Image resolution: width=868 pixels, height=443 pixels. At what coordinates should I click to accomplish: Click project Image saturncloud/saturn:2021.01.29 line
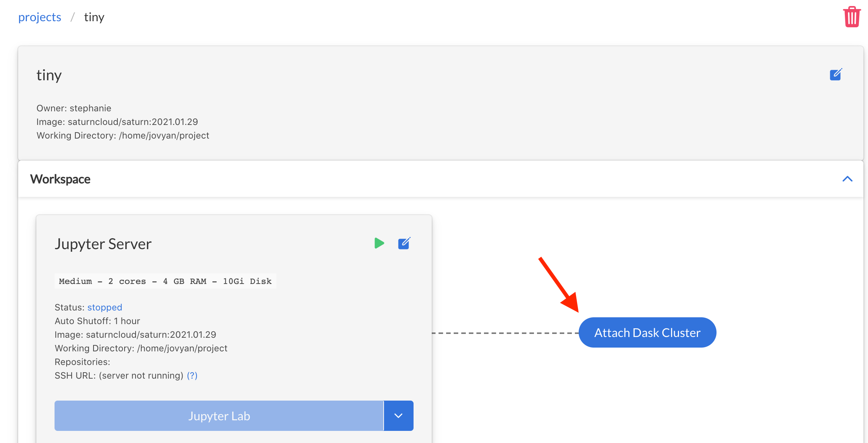coord(117,122)
